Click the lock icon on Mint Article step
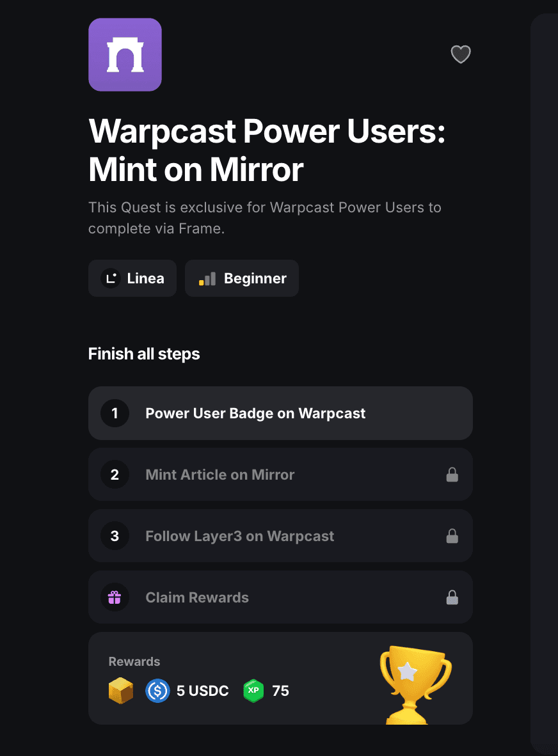This screenshot has height=756, width=558. (x=452, y=475)
